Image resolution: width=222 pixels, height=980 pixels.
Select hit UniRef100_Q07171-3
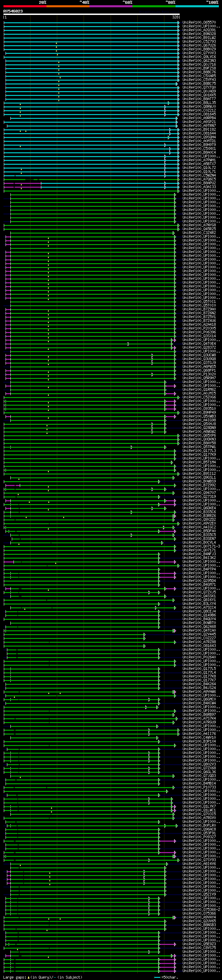(201, 546)
